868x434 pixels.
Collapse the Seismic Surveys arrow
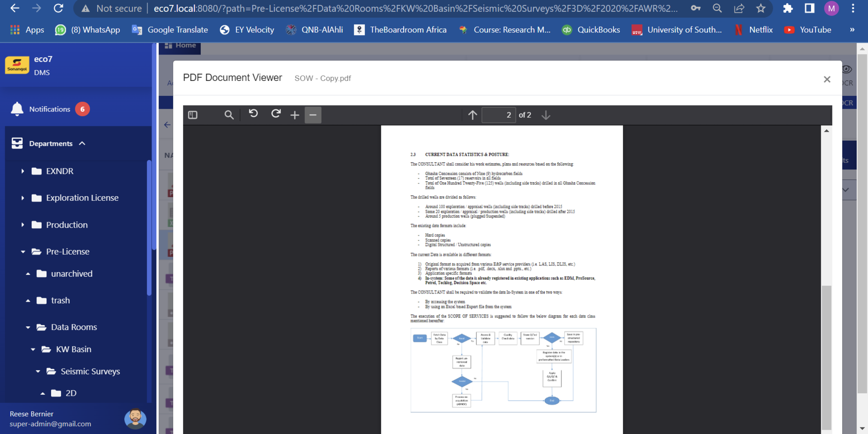(38, 372)
